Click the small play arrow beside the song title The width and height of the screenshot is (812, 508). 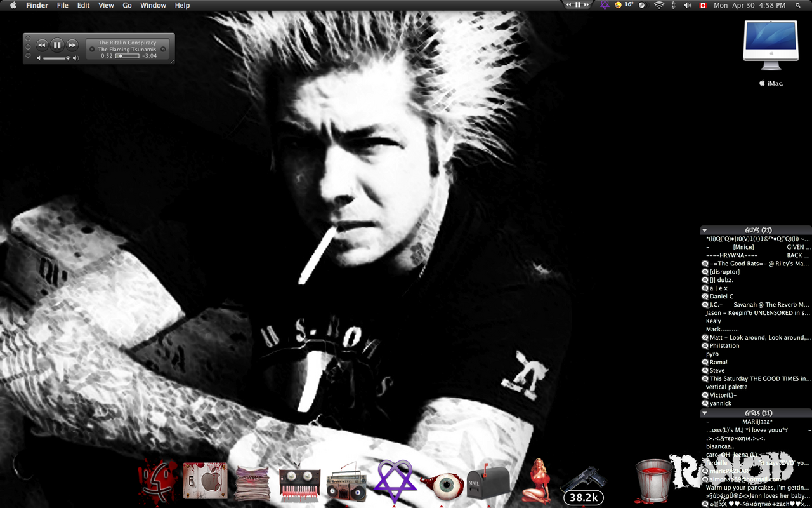92,49
